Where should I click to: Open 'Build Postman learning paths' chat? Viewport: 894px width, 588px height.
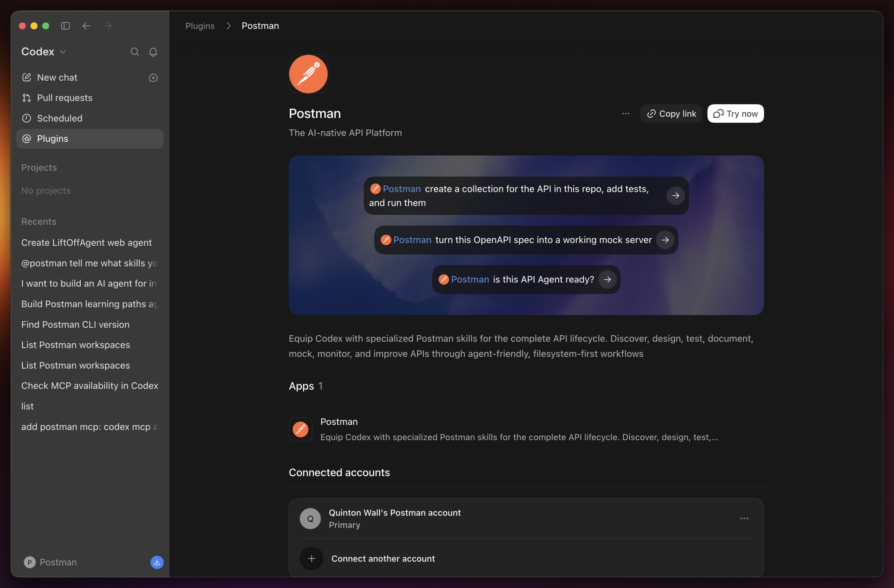pos(90,304)
